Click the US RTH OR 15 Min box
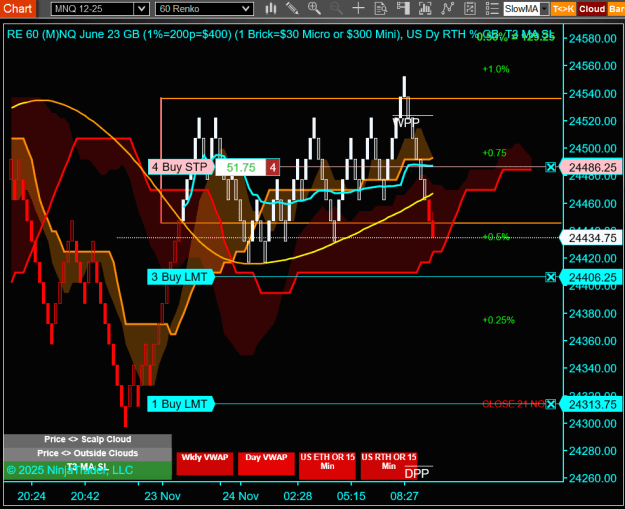The image size is (625, 509). tap(389, 465)
